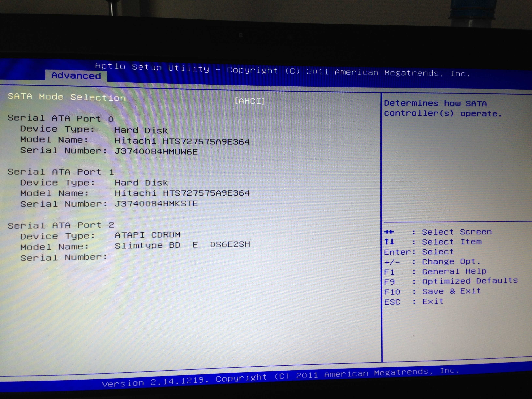Click the ATAPI CDROM device type value
The width and height of the screenshot is (532, 399).
coord(148,235)
